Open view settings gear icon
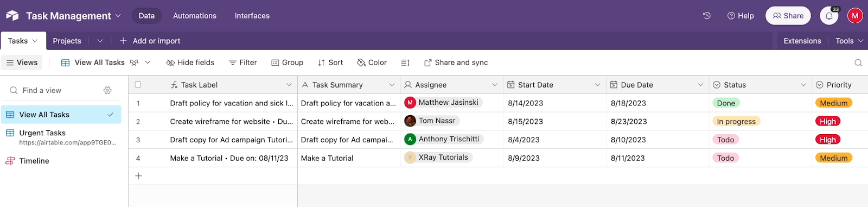 [107, 90]
